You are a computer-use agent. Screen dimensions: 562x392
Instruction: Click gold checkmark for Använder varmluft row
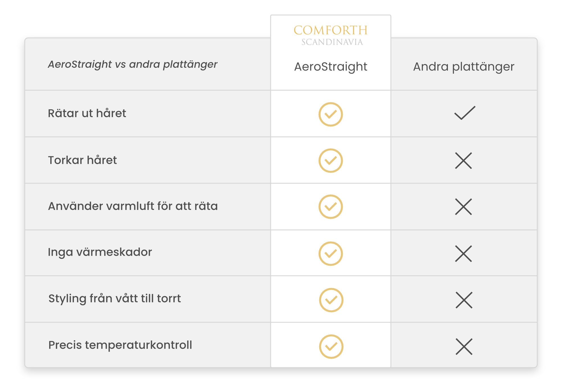tap(330, 207)
